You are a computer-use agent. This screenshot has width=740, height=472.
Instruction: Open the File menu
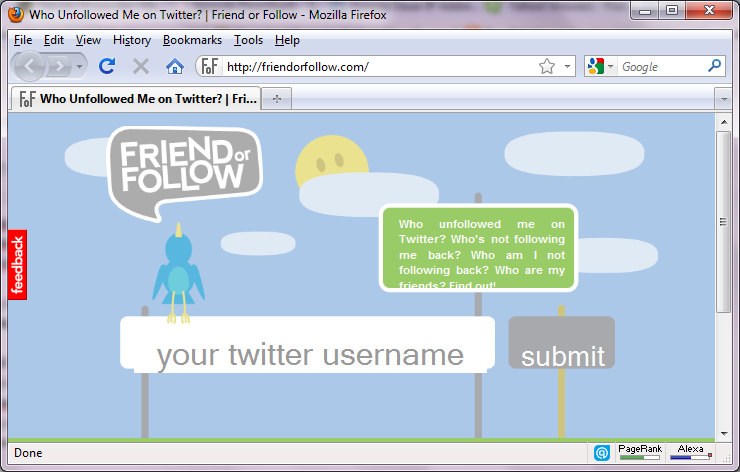click(23, 40)
